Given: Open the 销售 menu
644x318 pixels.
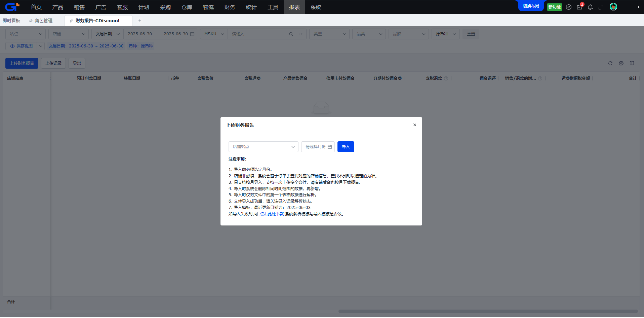Looking at the screenshot, I should click(x=79, y=7).
